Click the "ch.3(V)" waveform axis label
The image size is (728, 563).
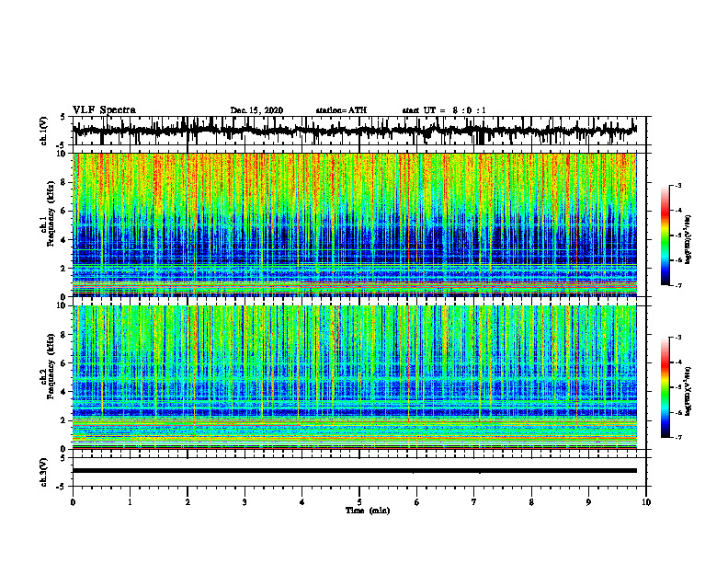click(x=44, y=472)
